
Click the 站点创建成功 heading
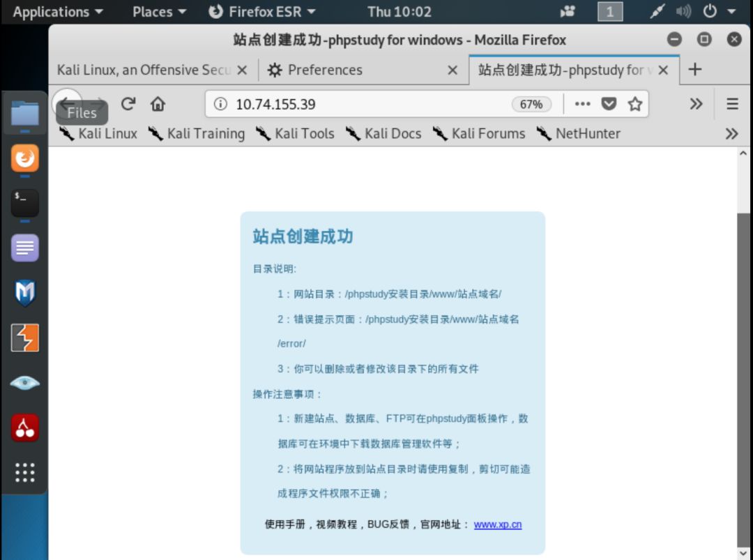(x=303, y=236)
